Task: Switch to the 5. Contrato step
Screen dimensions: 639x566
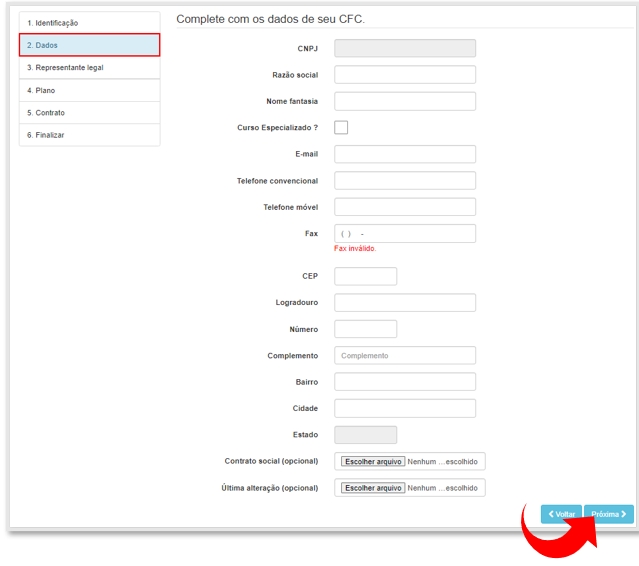Action: (89, 113)
